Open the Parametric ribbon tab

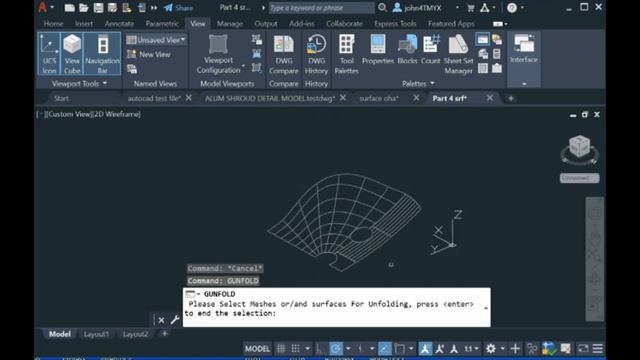coord(162,24)
